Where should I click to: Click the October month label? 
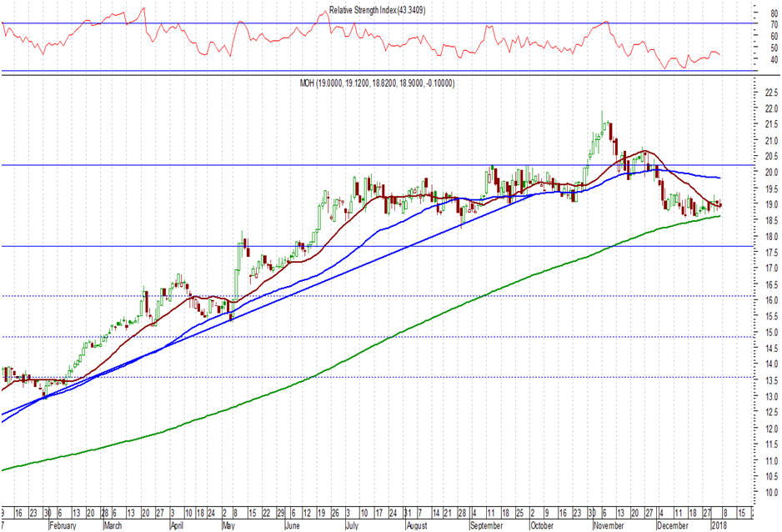542,525
